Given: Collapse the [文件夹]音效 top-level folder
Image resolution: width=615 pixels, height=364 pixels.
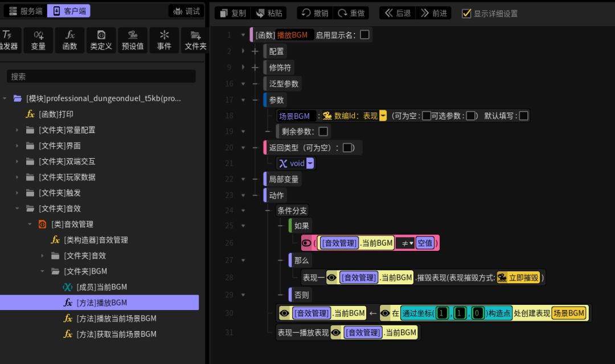Looking at the screenshot, I should pos(17,209).
